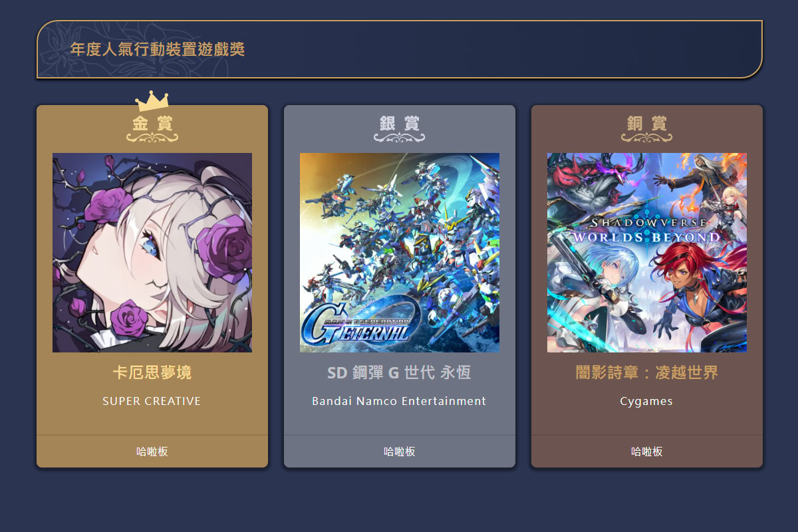Click the gold crown icon above 金賞
The height and width of the screenshot is (532, 798).
click(152, 100)
